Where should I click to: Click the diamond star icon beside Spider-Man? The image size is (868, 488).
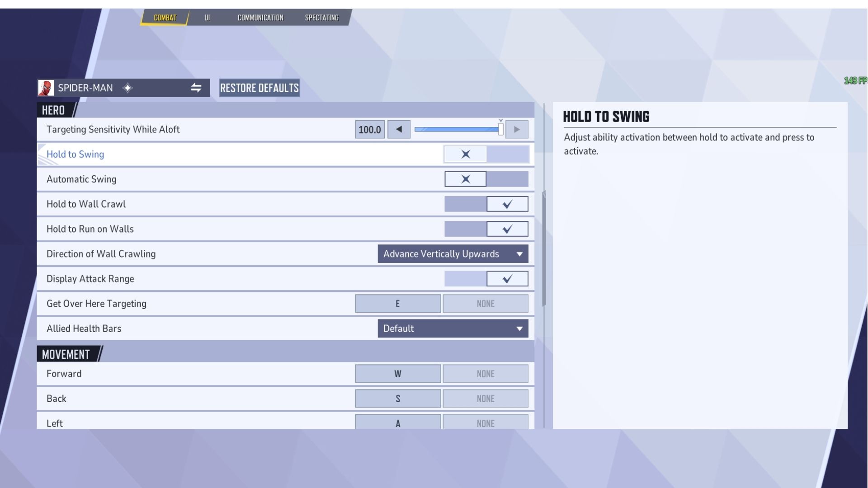coord(128,88)
